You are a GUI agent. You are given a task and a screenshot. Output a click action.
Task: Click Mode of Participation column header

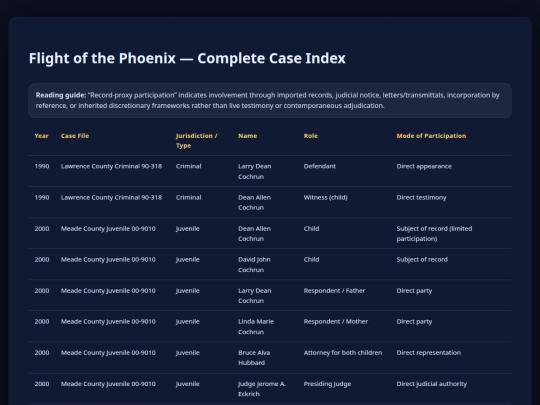[x=431, y=136]
